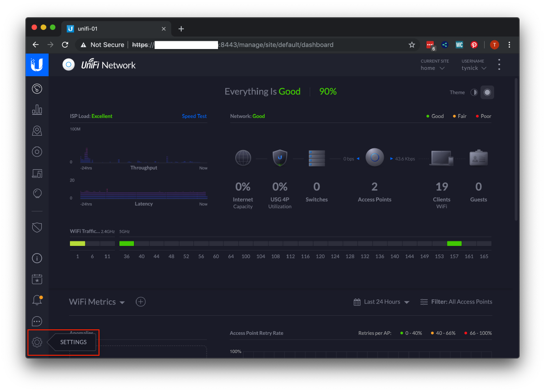The width and height of the screenshot is (545, 392).
Task: Click the 43.6 Kbps throughput value
Action: [x=405, y=159]
